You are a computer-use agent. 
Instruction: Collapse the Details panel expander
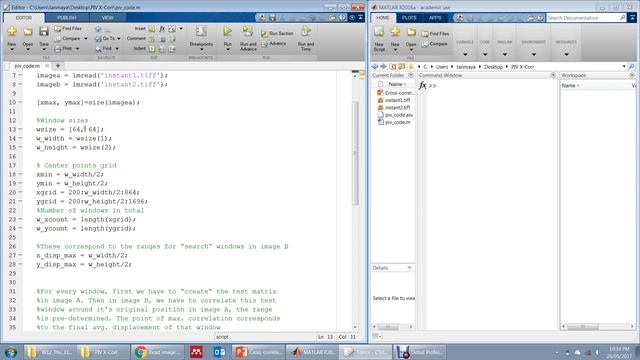point(409,268)
